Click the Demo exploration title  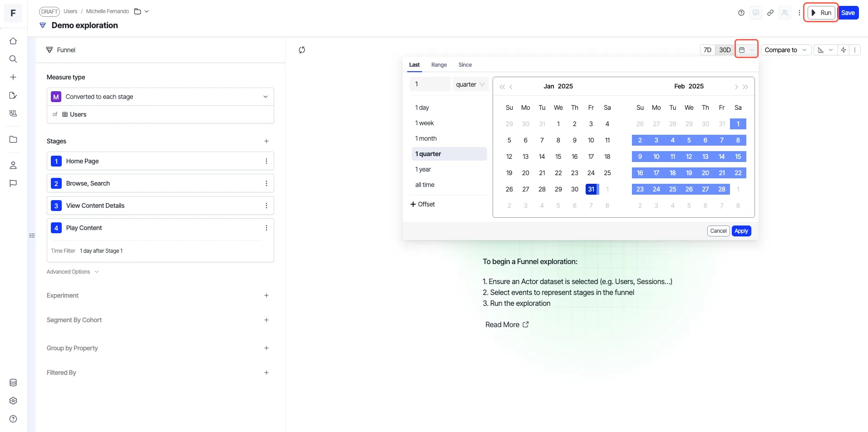point(85,25)
